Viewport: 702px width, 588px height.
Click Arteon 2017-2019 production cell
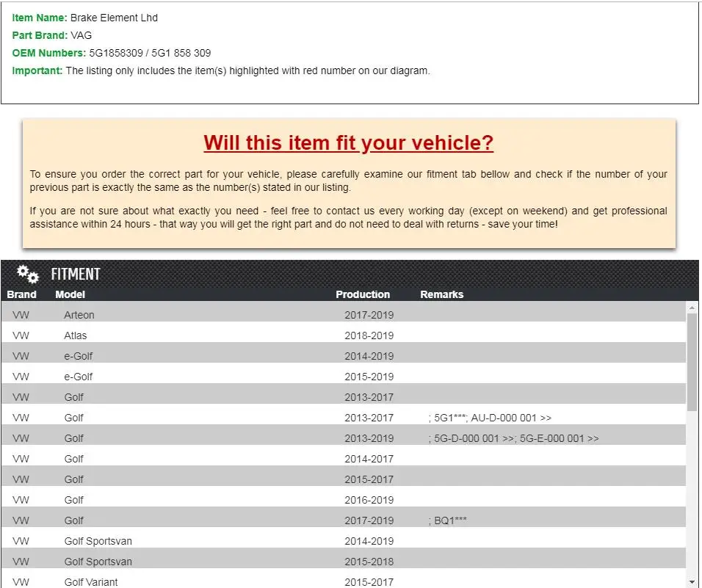pyautogui.click(x=369, y=315)
